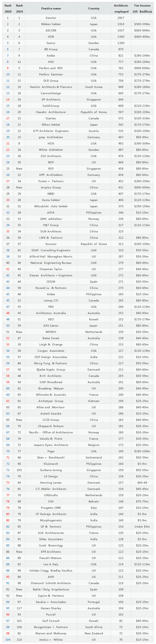156x644 pixels.
Task: Click the MVRDV practice name
Action: (x=51, y=332)
